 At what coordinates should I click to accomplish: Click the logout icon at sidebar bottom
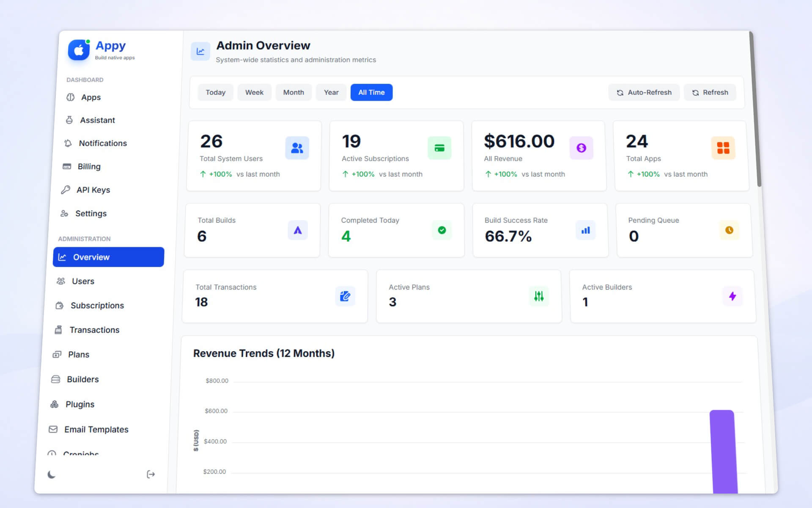(x=151, y=474)
